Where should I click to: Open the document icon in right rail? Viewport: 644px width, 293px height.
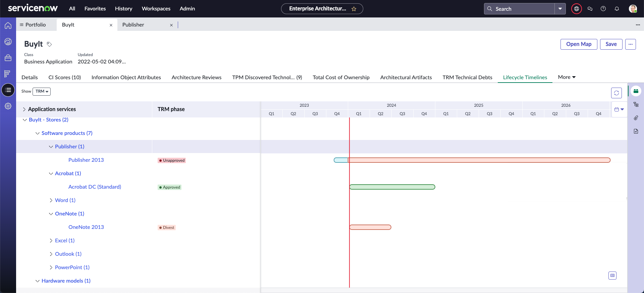click(x=636, y=131)
